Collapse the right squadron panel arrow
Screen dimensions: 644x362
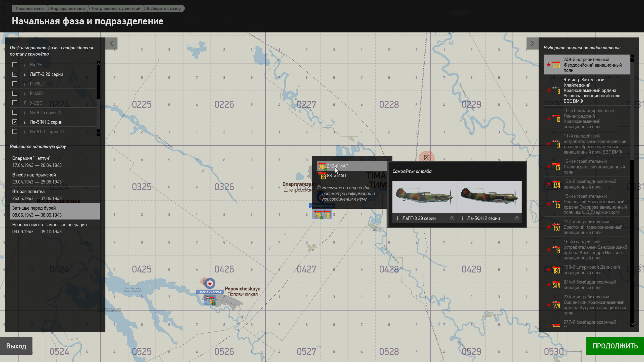(x=532, y=43)
